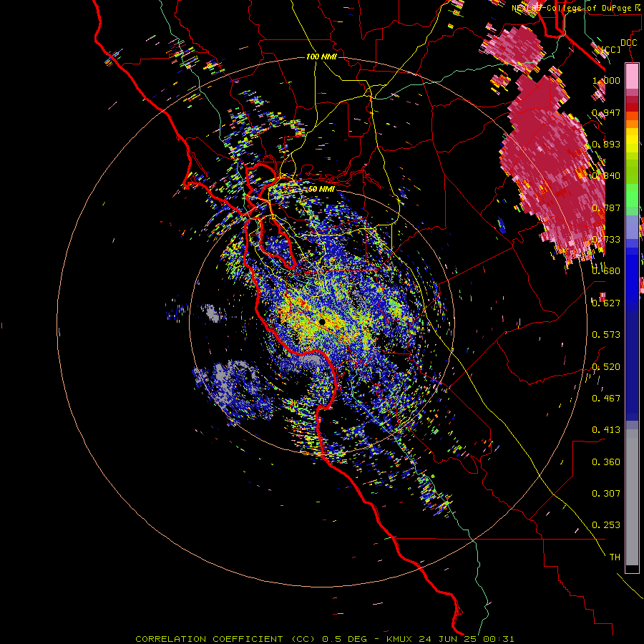Image resolution: width=644 pixels, height=644 pixels.
Task: Select the 0.307 scale value
Action: [606, 494]
